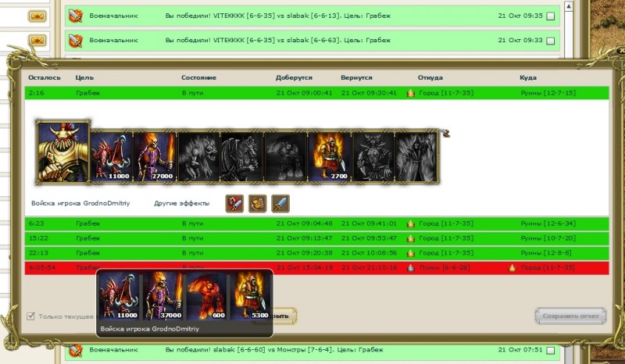Click the golden armored hero portrait
Image resolution: width=625 pixels, height=364 pixels.
click(x=63, y=151)
